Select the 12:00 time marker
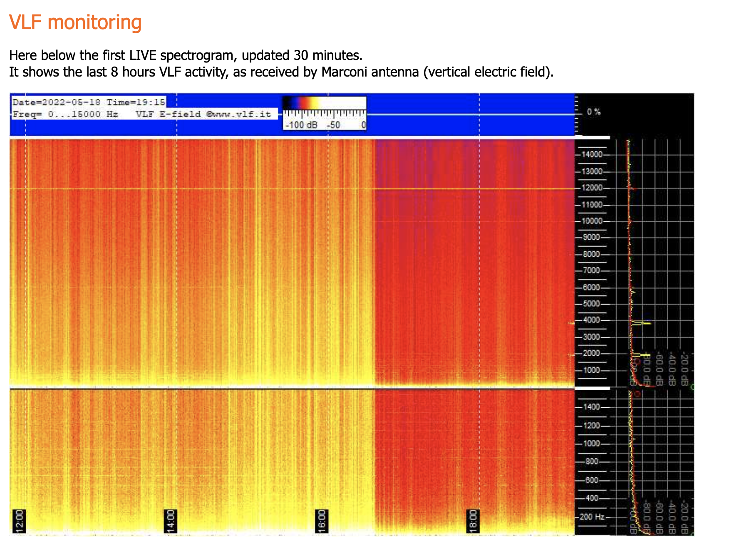The height and width of the screenshot is (560, 744). tap(20, 521)
